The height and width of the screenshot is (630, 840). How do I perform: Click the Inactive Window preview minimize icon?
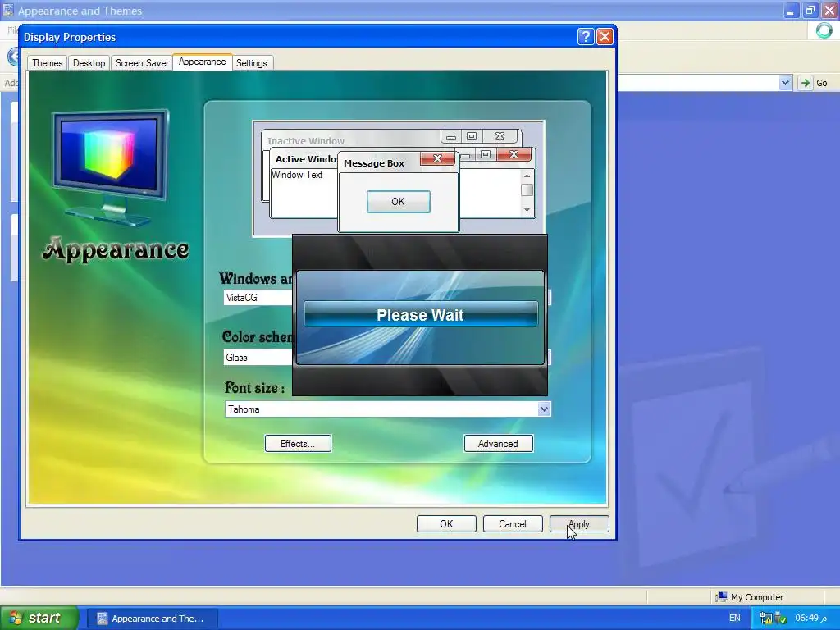[x=451, y=137]
